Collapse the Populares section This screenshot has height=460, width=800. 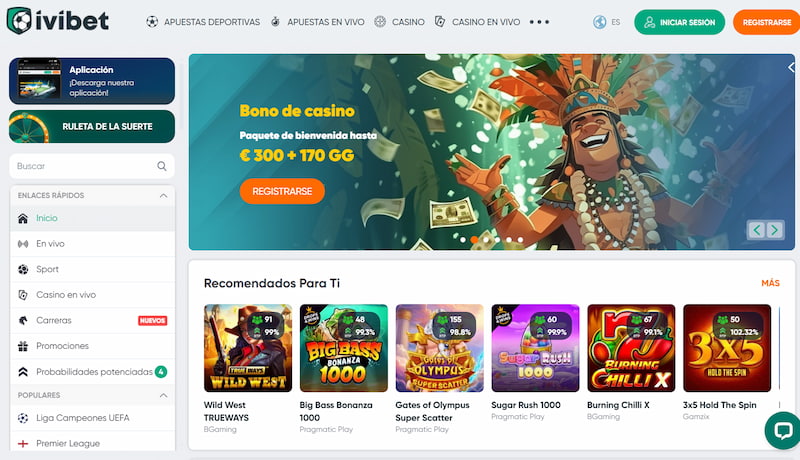tap(163, 395)
